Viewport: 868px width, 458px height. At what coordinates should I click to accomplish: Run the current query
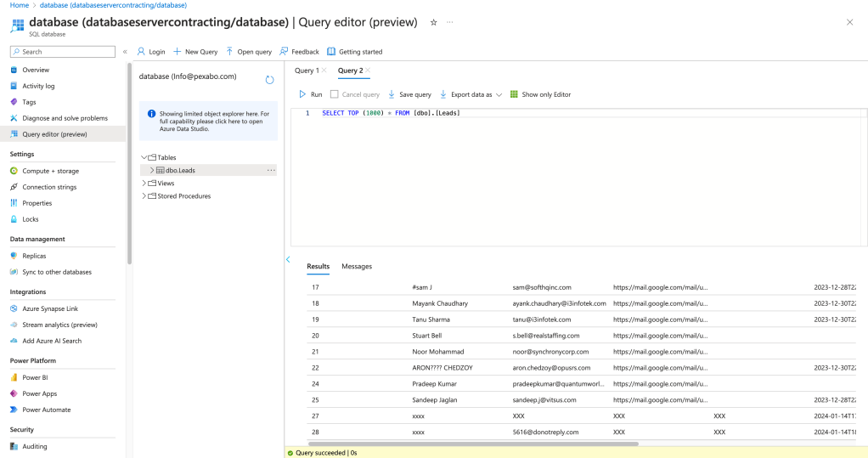click(311, 94)
